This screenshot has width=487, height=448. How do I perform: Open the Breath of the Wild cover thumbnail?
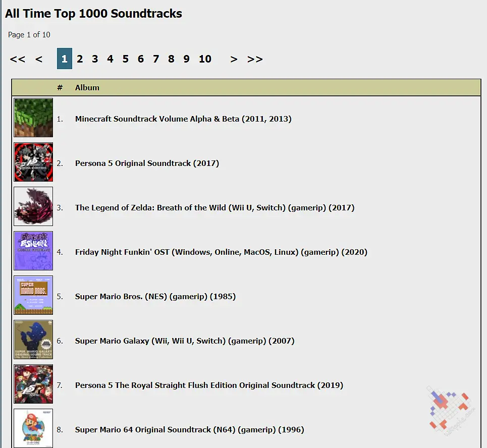(x=33, y=206)
